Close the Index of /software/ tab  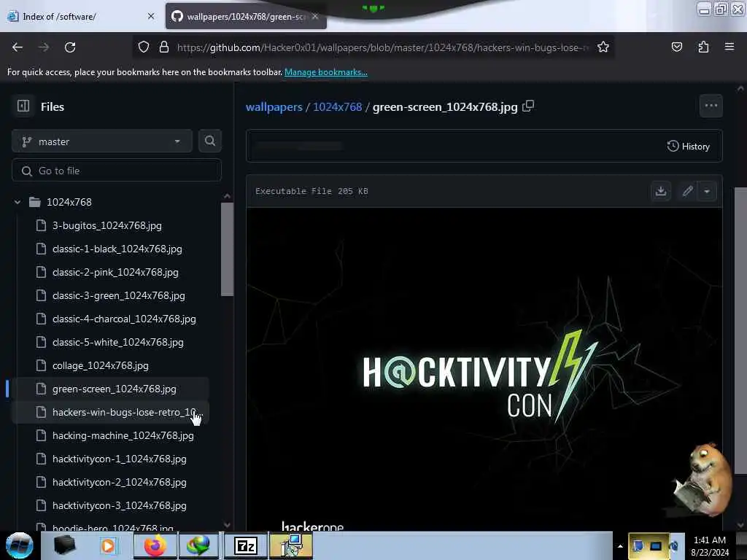151,16
